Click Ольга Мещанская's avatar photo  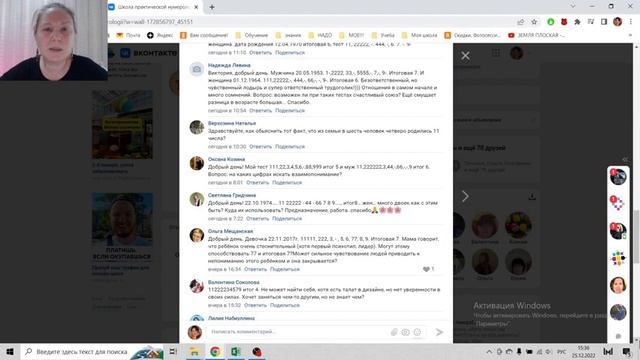coord(197,236)
